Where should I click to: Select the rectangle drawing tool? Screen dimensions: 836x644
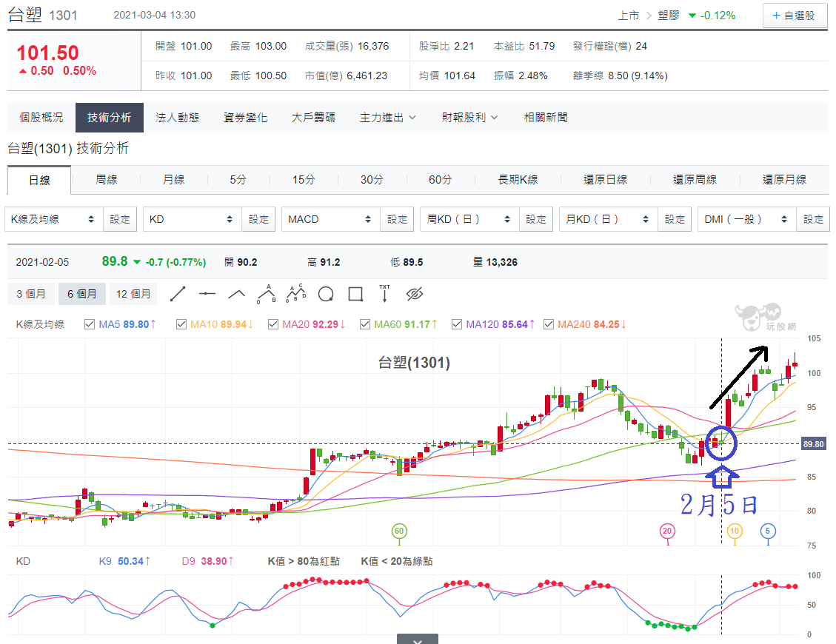click(x=355, y=294)
